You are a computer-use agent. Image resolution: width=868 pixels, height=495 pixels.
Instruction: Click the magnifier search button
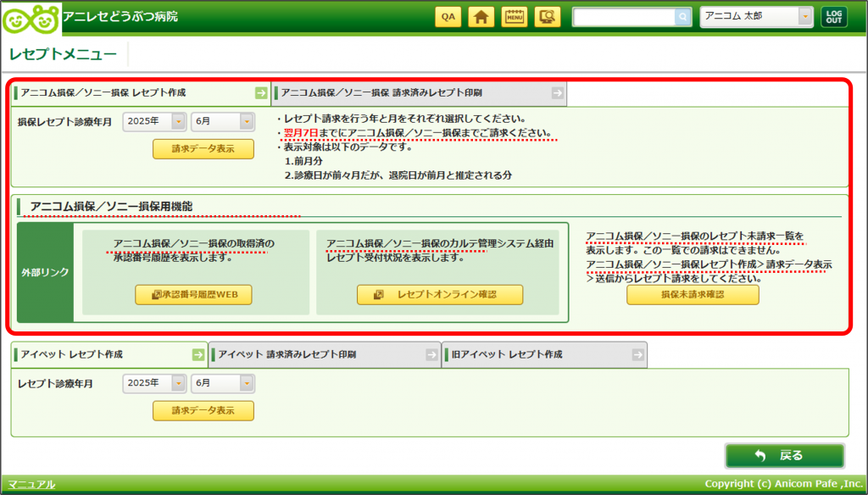coord(683,17)
